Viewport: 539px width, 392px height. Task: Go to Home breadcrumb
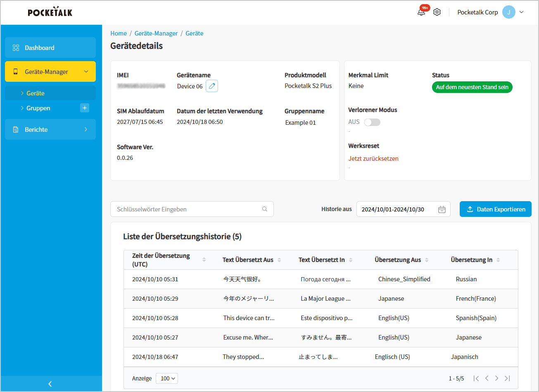[119, 33]
